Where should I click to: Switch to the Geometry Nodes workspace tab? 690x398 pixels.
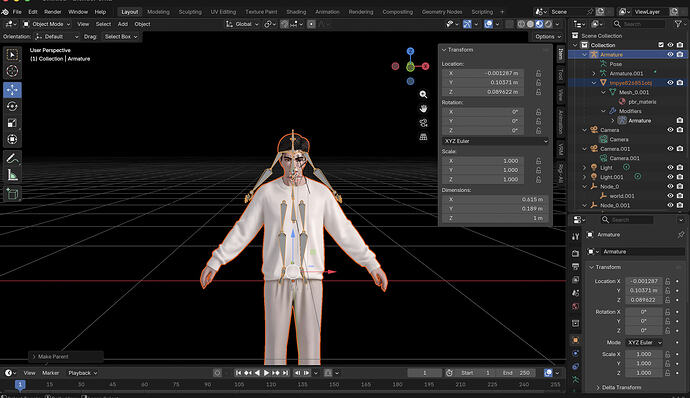[442, 12]
